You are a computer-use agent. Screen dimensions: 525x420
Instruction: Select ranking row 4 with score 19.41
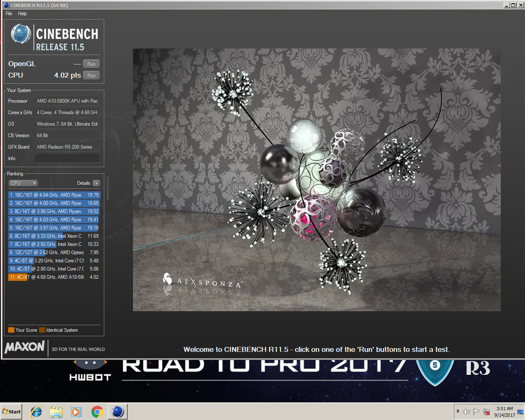point(54,220)
